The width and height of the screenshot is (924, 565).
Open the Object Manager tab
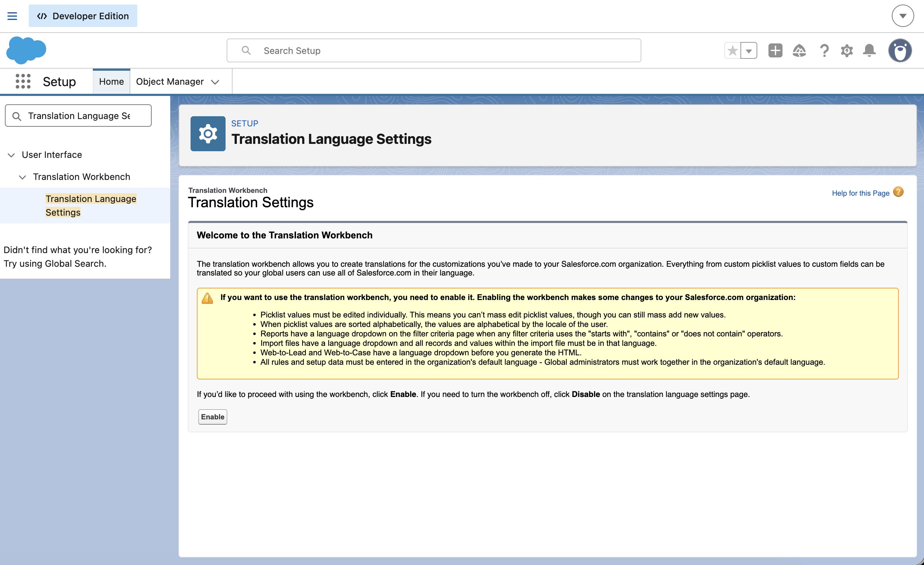(x=170, y=82)
